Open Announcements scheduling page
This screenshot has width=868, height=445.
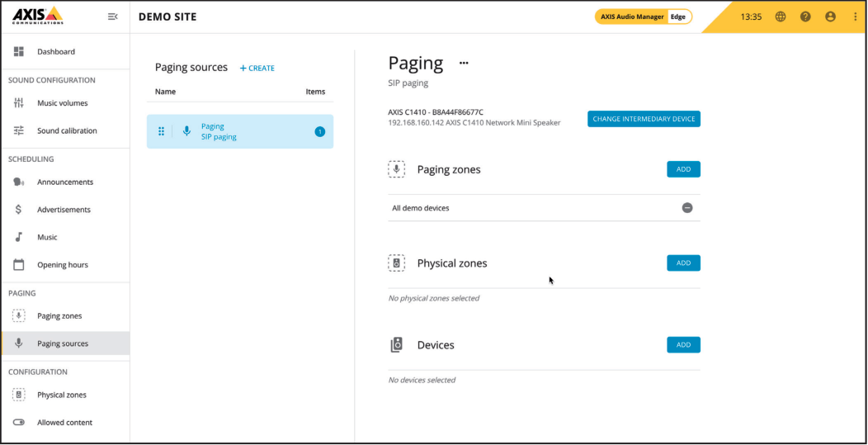point(65,182)
